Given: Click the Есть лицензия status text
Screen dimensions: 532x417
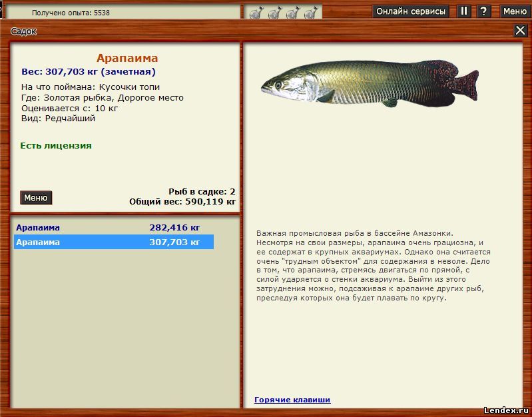Looking at the screenshot, I should [56, 145].
